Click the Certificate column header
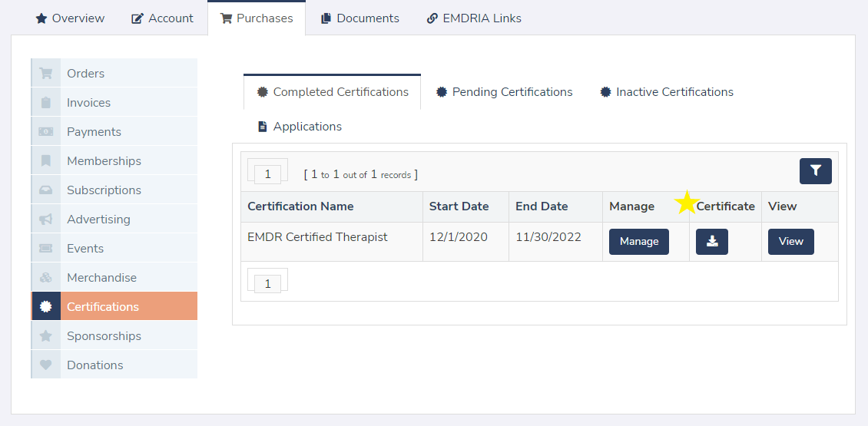Viewport: 868px width, 426px height. pyautogui.click(x=725, y=206)
